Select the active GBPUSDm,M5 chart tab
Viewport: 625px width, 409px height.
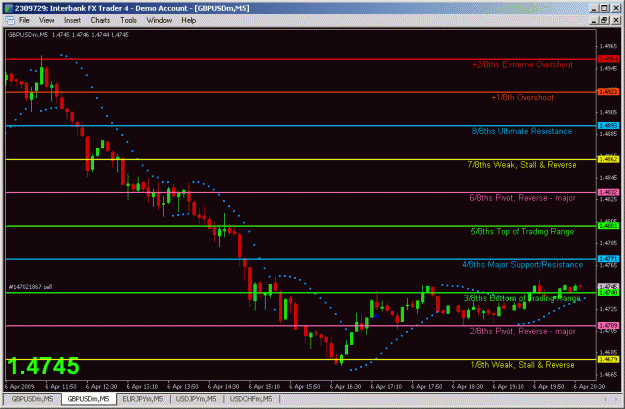(88, 399)
